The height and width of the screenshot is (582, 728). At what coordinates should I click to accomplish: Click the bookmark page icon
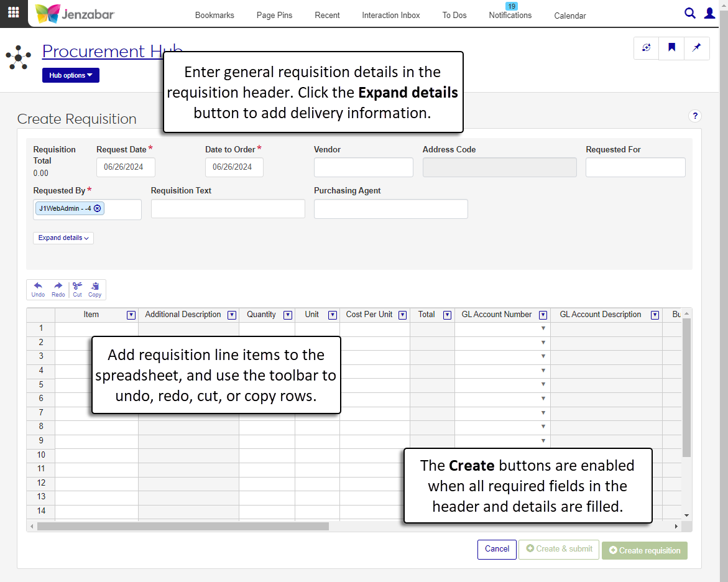pos(671,48)
